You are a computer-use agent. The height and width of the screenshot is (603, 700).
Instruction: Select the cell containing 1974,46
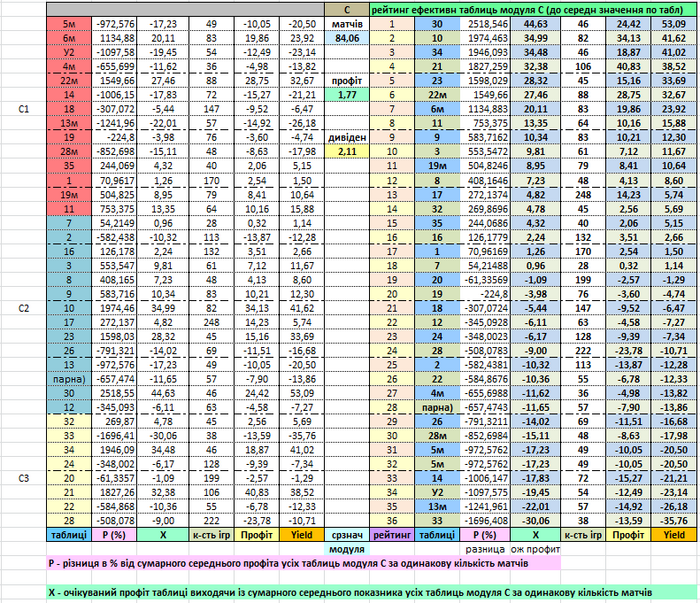click(x=114, y=308)
